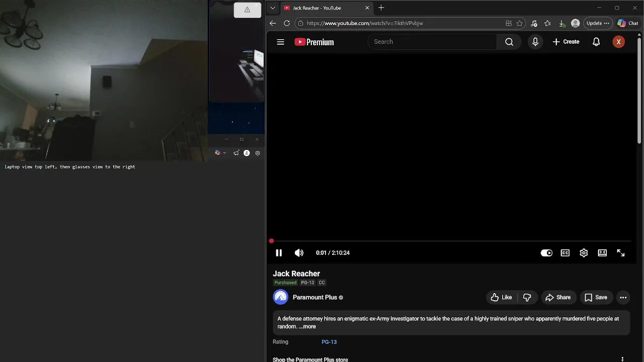
Task: Reload the YouTube page
Action: tap(287, 23)
